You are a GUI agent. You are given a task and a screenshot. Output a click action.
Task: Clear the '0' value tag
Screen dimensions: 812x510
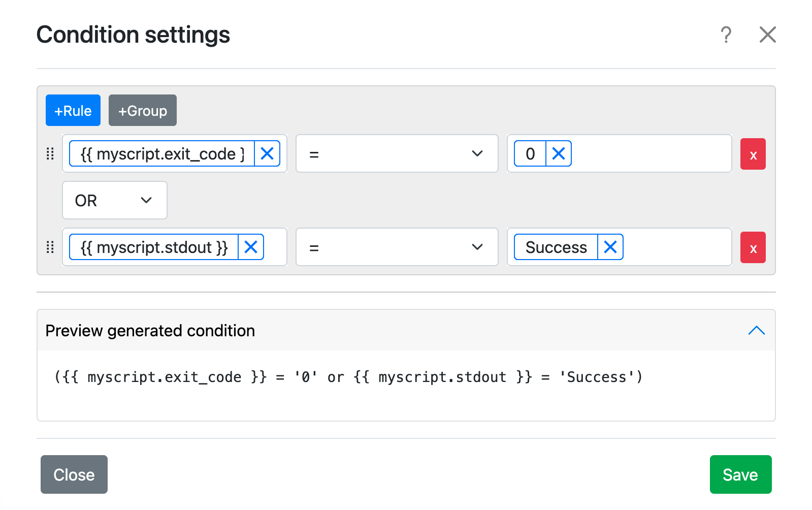click(x=559, y=153)
